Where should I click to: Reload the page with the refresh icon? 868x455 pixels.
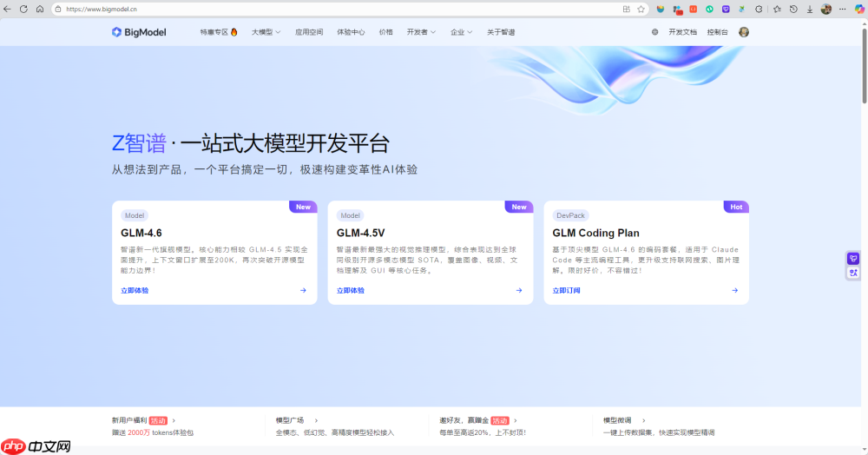23,9
